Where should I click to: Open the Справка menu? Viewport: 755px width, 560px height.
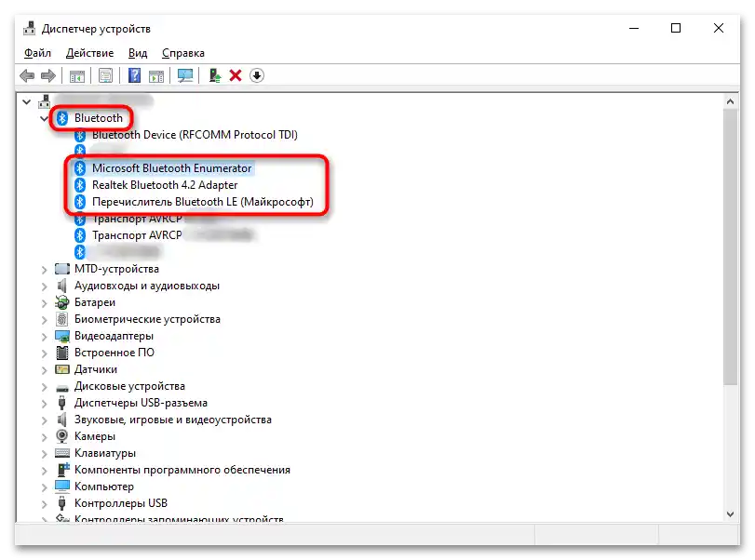click(183, 53)
